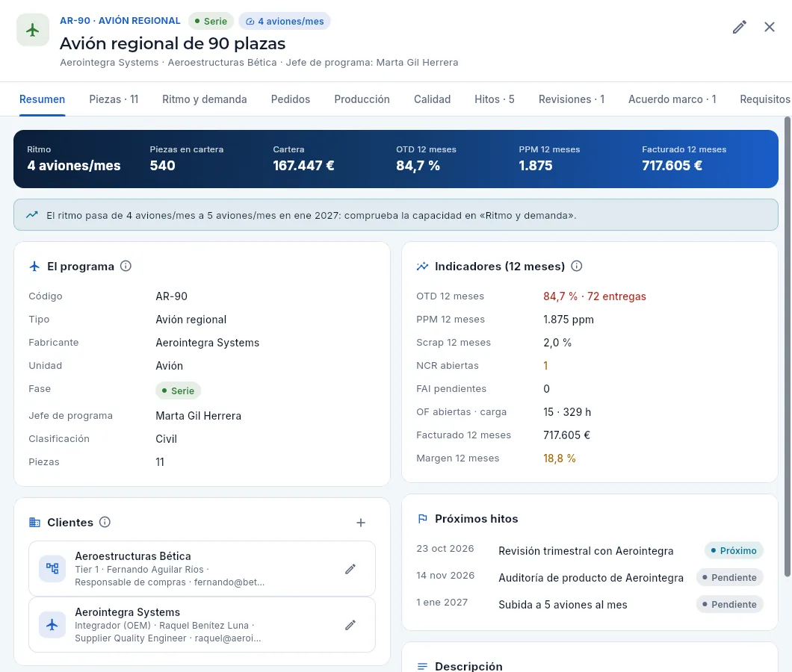Switch to the Resumen tab
The height and width of the screenshot is (672, 792).
[x=43, y=99]
